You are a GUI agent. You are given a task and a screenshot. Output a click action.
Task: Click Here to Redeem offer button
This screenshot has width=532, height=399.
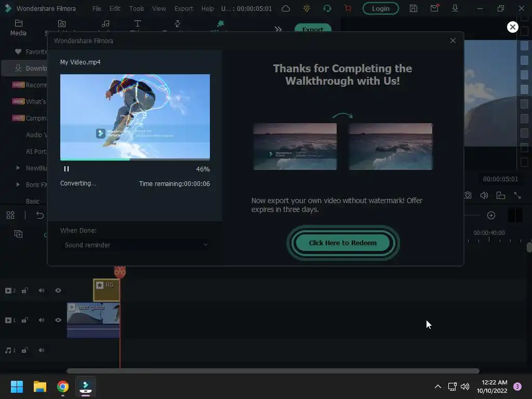(343, 243)
